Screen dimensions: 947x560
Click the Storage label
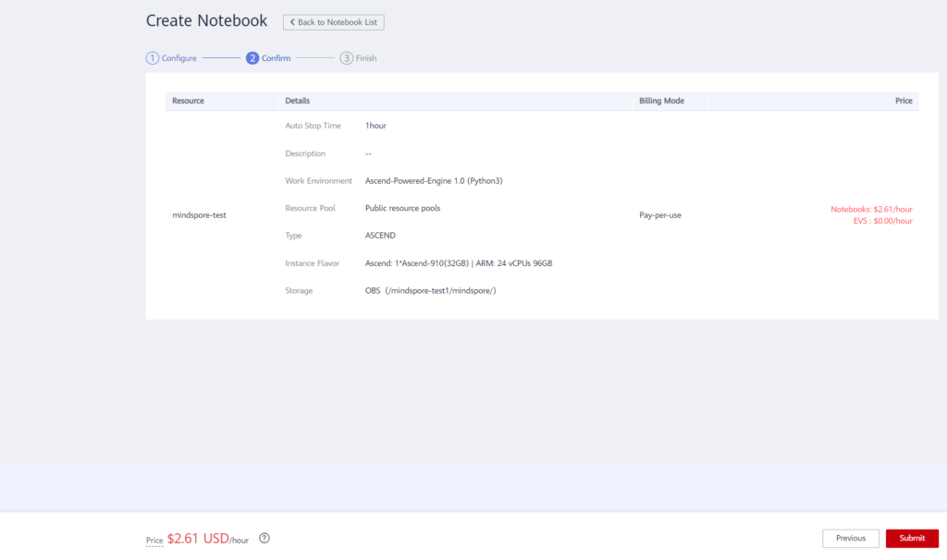tap(299, 291)
